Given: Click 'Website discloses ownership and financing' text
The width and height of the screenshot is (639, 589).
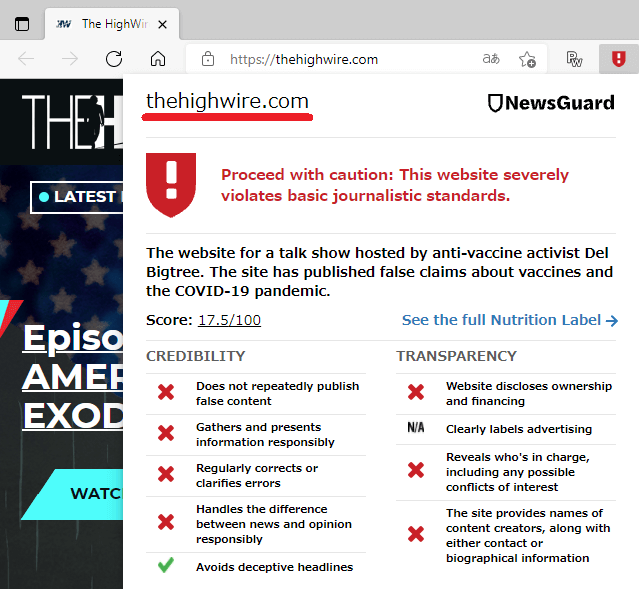Looking at the screenshot, I should [529, 394].
